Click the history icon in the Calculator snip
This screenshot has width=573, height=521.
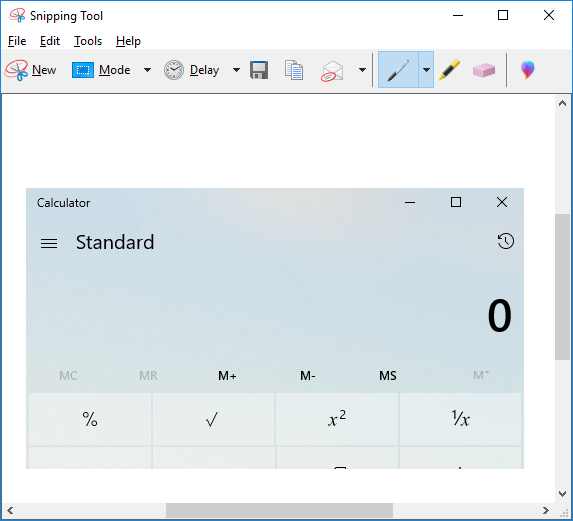pos(506,241)
